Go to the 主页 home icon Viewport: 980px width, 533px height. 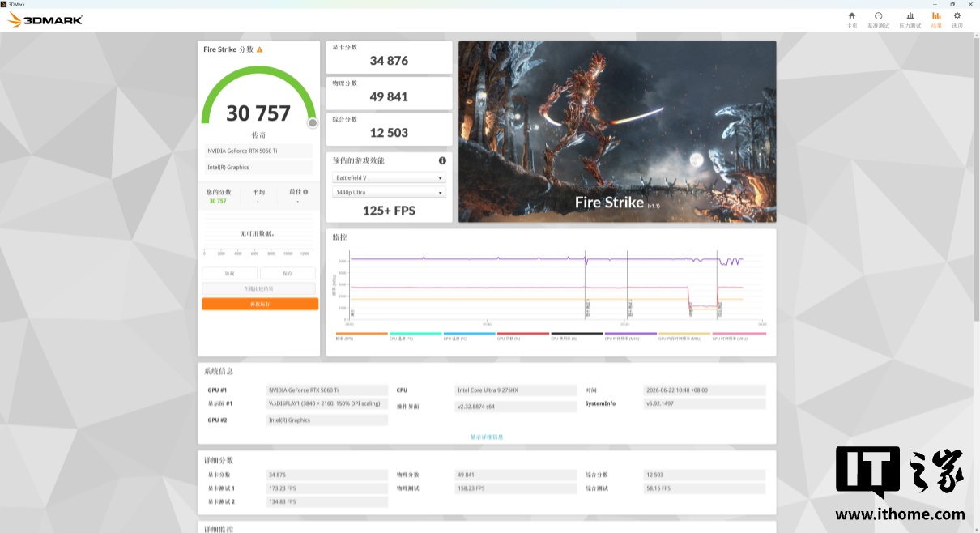coord(851,15)
